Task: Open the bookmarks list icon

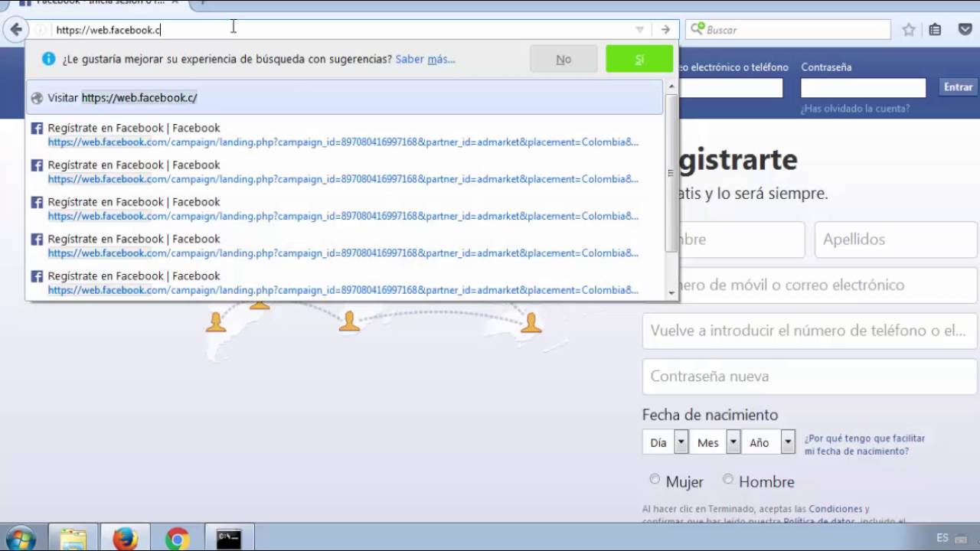Action: pyautogui.click(x=935, y=30)
